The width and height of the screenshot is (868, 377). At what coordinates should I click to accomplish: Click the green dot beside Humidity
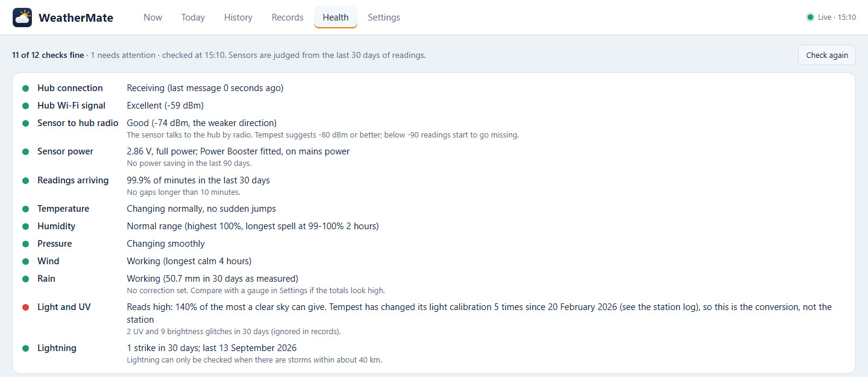point(26,226)
